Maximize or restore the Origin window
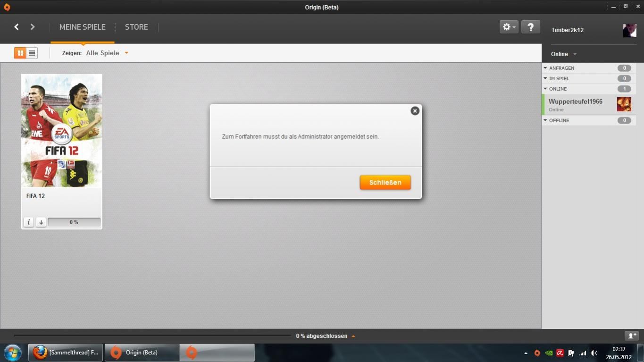 tap(626, 7)
